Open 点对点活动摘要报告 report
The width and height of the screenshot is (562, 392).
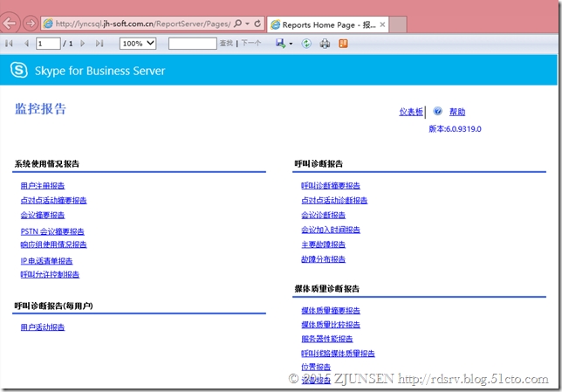54,201
